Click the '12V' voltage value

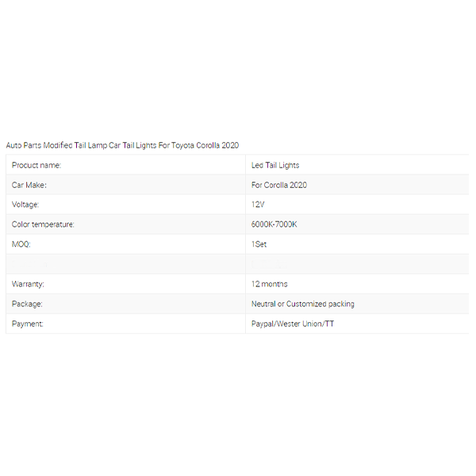click(258, 205)
